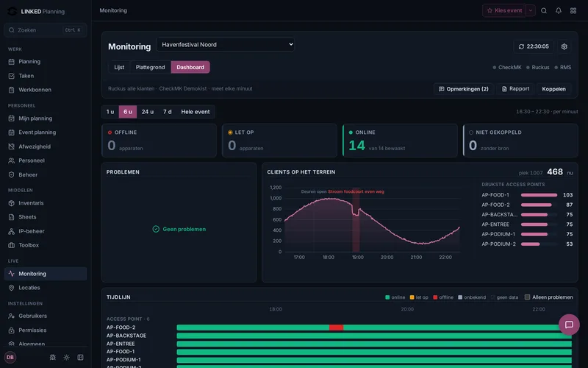Open Planning in the sidebar
This screenshot has height=368, width=588.
point(46,62)
